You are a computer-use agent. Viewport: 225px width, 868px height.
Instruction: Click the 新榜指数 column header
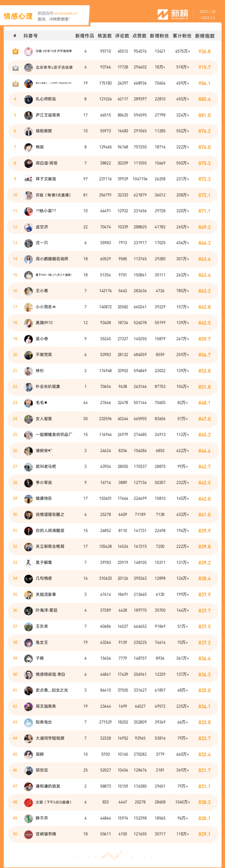point(205,36)
